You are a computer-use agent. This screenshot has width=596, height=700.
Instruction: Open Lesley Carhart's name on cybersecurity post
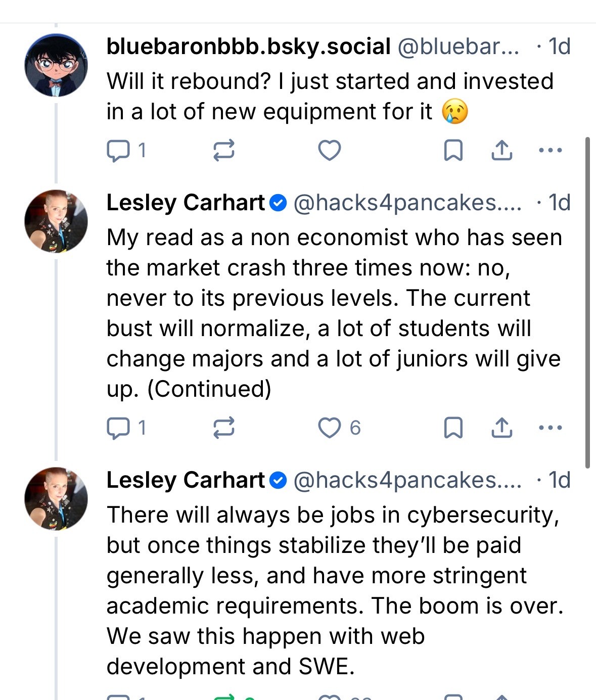click(x=186, y=480)
